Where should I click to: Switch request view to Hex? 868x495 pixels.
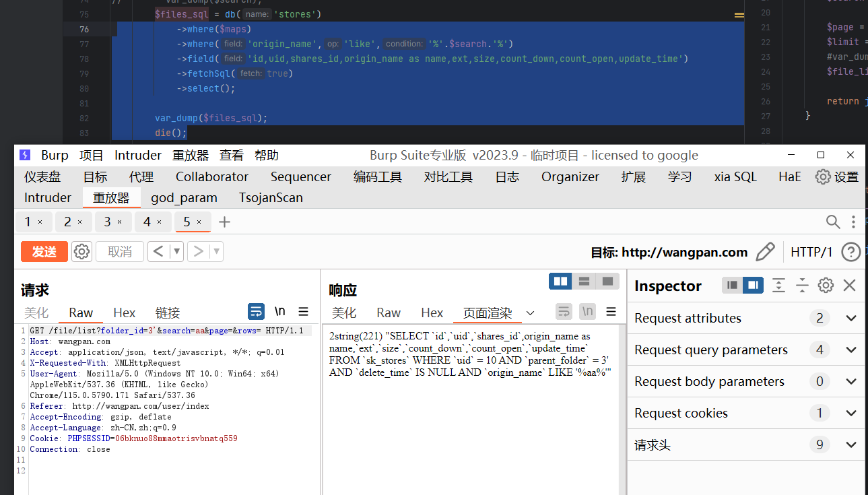[125, 312]
